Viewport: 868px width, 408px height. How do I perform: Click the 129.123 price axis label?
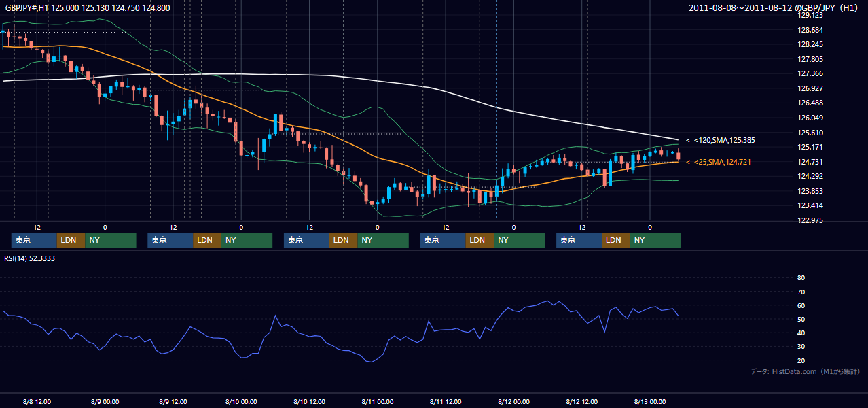810,15
